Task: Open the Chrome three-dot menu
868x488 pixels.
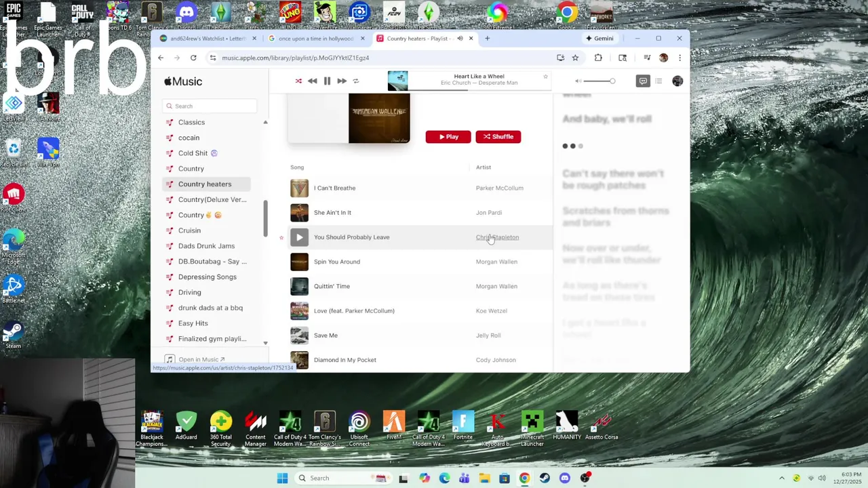Action: [x=679, y=58]
